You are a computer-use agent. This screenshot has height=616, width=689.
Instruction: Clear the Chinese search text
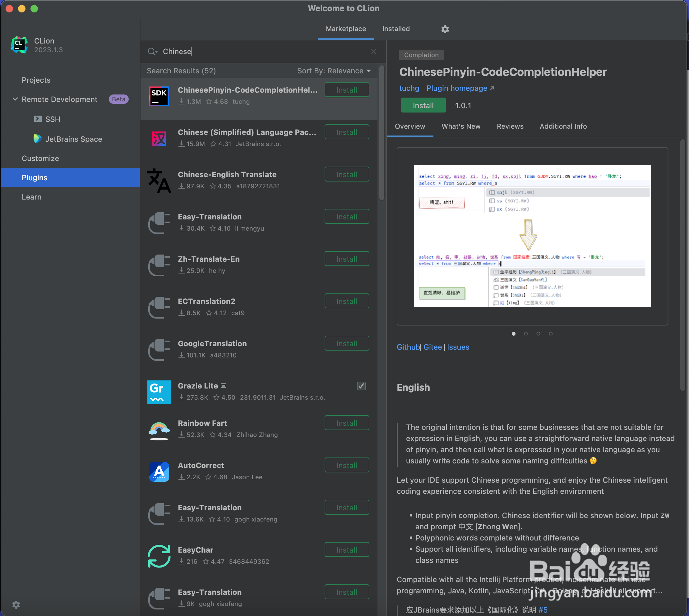373,52
